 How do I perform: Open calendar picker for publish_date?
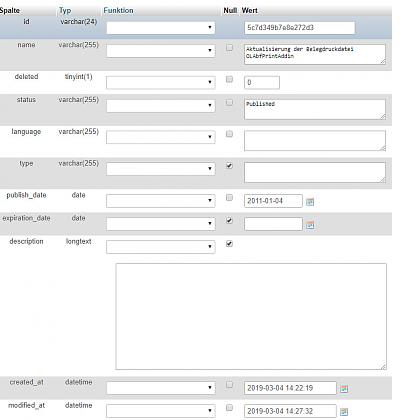310,202
